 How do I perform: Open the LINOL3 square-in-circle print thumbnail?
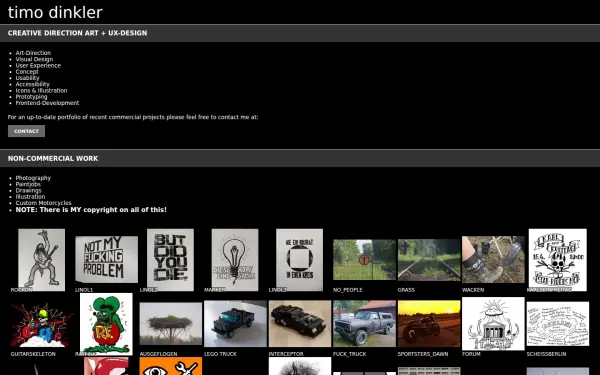click(x=299, y=260)
